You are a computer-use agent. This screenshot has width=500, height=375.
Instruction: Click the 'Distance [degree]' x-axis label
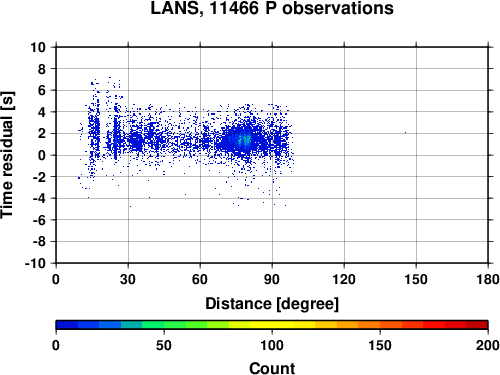272,304
